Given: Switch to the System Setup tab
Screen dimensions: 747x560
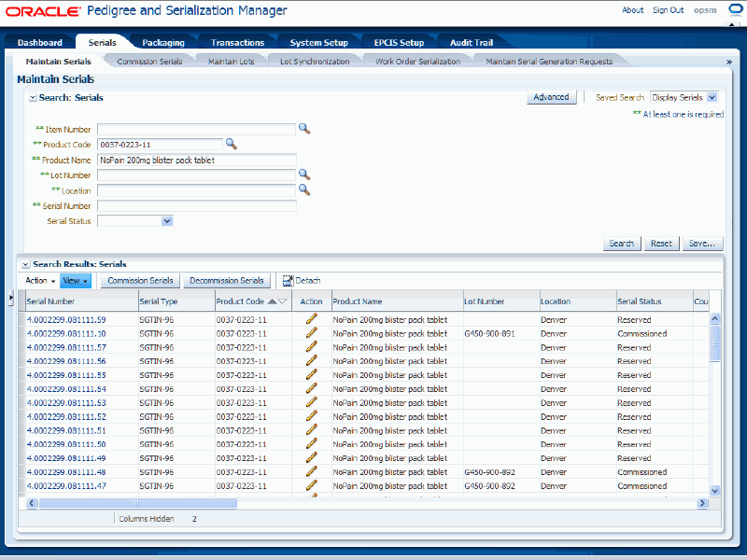Looking at the screenshot, I should [x=319, y=42].
